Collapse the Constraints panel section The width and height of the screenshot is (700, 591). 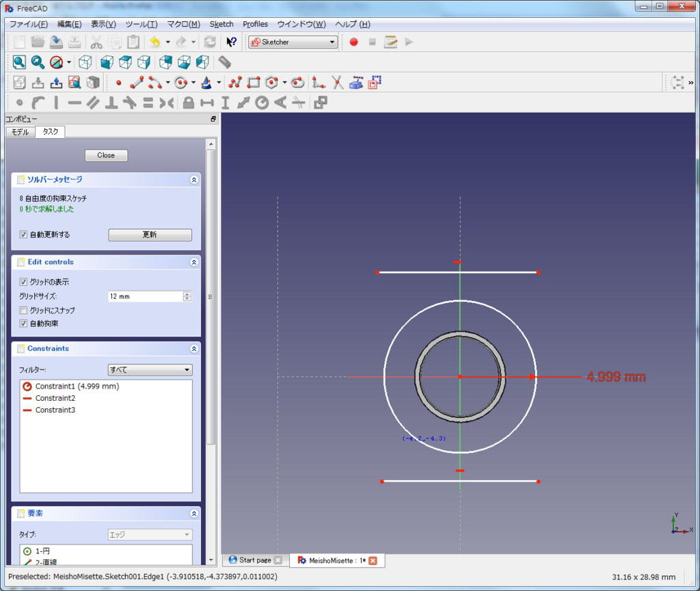point(194,349)
